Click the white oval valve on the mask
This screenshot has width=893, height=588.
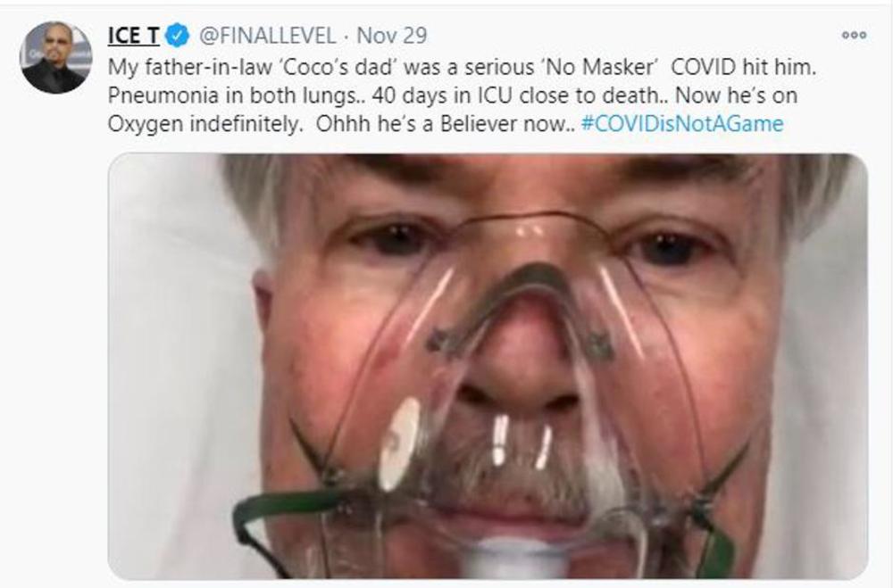tap(398, 442)
